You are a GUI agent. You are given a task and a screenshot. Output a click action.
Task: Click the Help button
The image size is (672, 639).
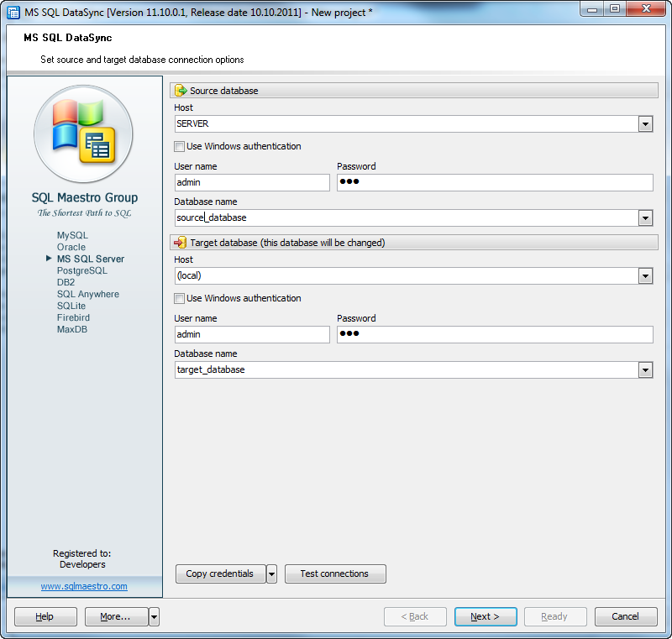coord(45,616)
